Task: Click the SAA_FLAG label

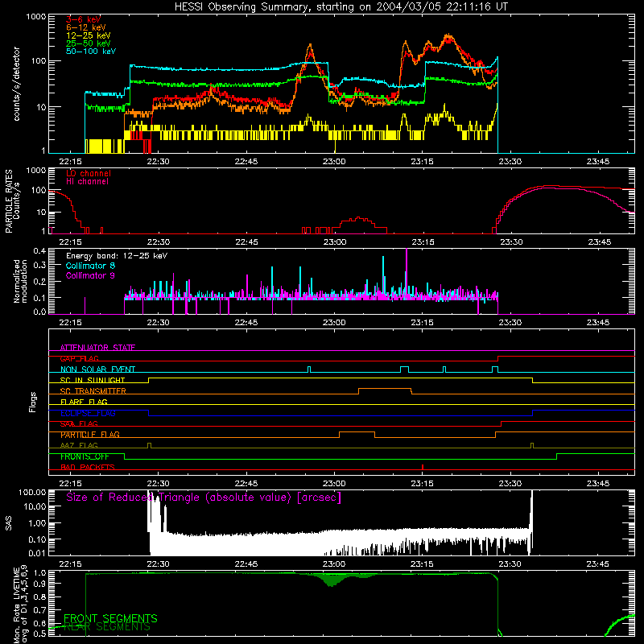Action: (79, 423)
